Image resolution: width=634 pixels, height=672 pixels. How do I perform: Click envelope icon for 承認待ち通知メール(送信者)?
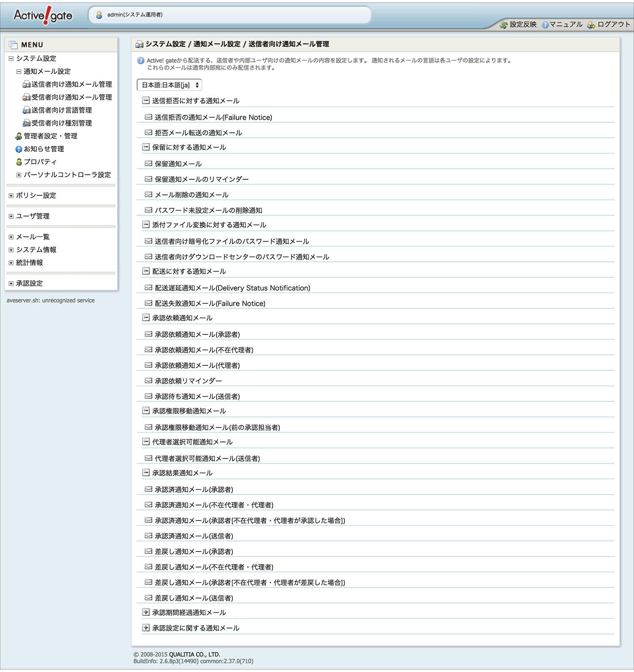(x=148, y=396)
